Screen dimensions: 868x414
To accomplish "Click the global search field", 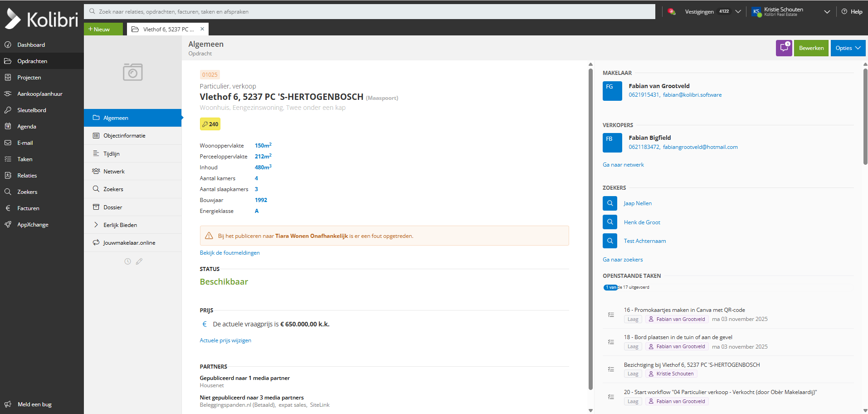I will pos(370,12).
